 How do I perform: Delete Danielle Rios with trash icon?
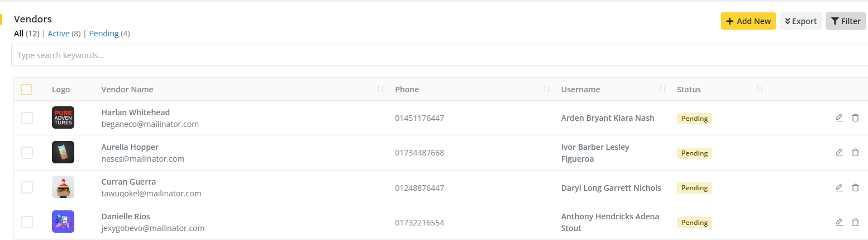coord(855,222)
